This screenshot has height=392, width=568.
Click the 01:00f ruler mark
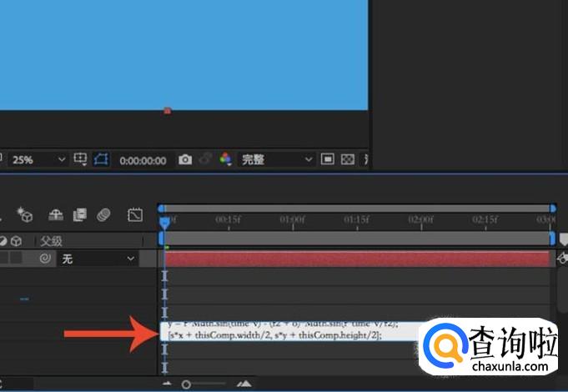click(292, 220)
